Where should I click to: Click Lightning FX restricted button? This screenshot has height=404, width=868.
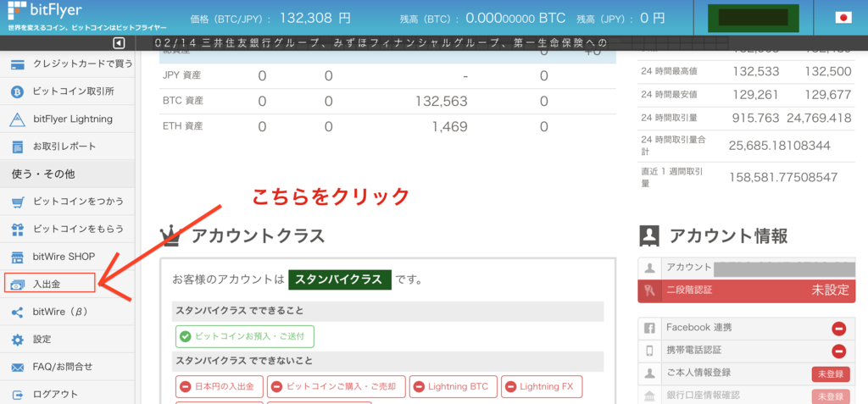[x=542, y=386]
